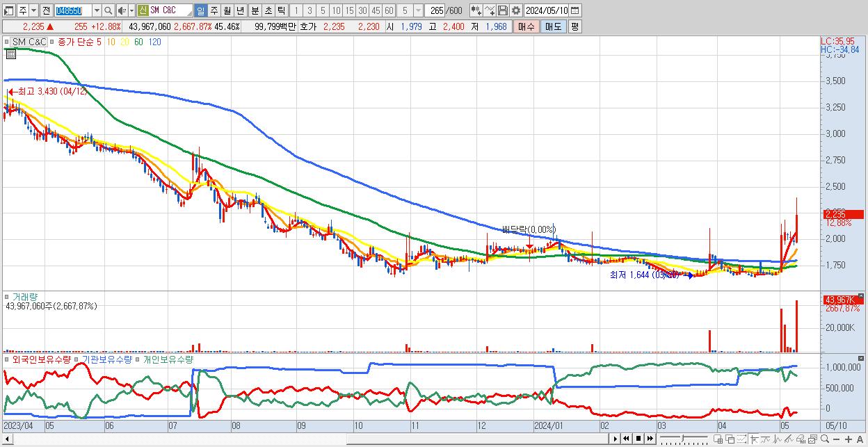This screenshot has width=868, height=447.
Task: Switch to second chart 초 tab
Action: (x=268, y=10)
